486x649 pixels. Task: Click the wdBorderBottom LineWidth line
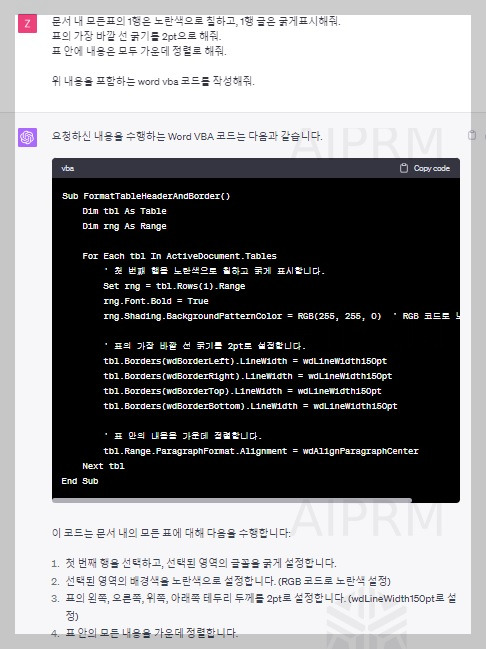(250, 406)
